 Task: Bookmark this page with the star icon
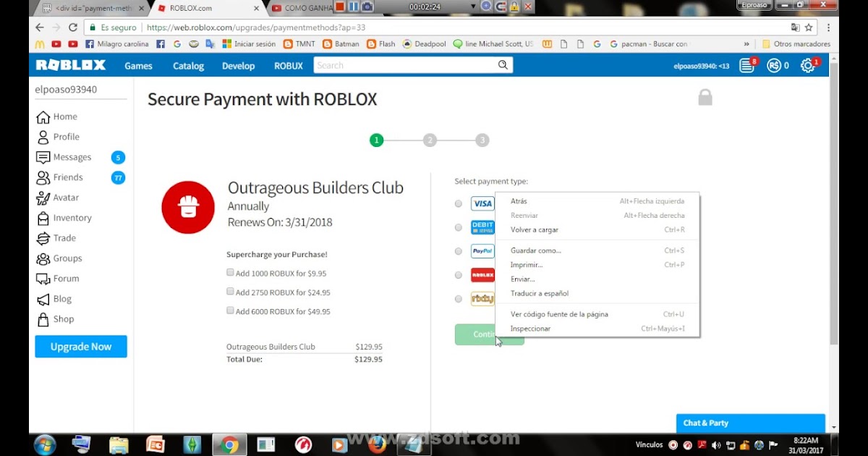(x=809, y=28)
